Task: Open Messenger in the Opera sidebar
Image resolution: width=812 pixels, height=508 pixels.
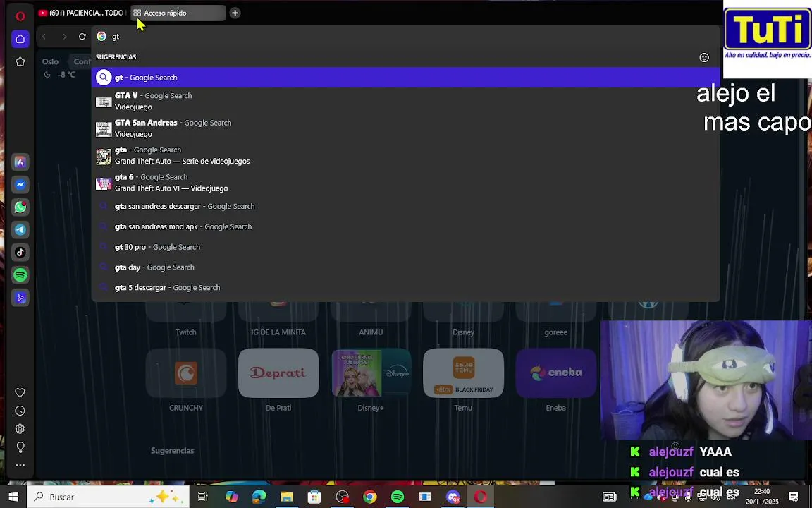Action: click(x=20, y=185)
